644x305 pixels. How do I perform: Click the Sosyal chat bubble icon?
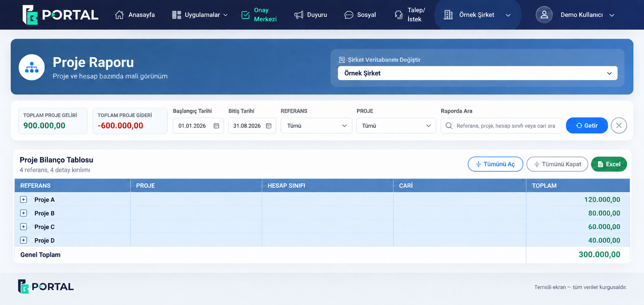point(349,15)
